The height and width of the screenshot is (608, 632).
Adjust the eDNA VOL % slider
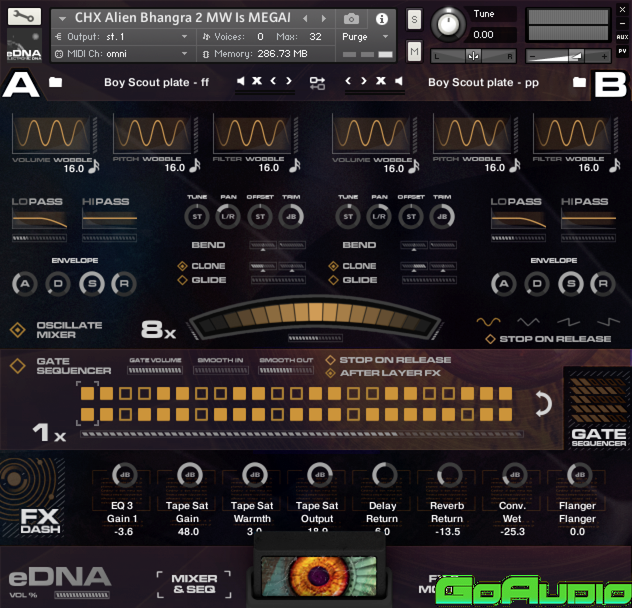point(82,595)
